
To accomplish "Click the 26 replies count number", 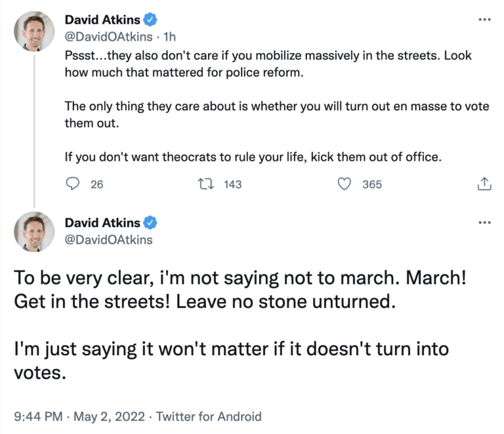I will (97, 184).
